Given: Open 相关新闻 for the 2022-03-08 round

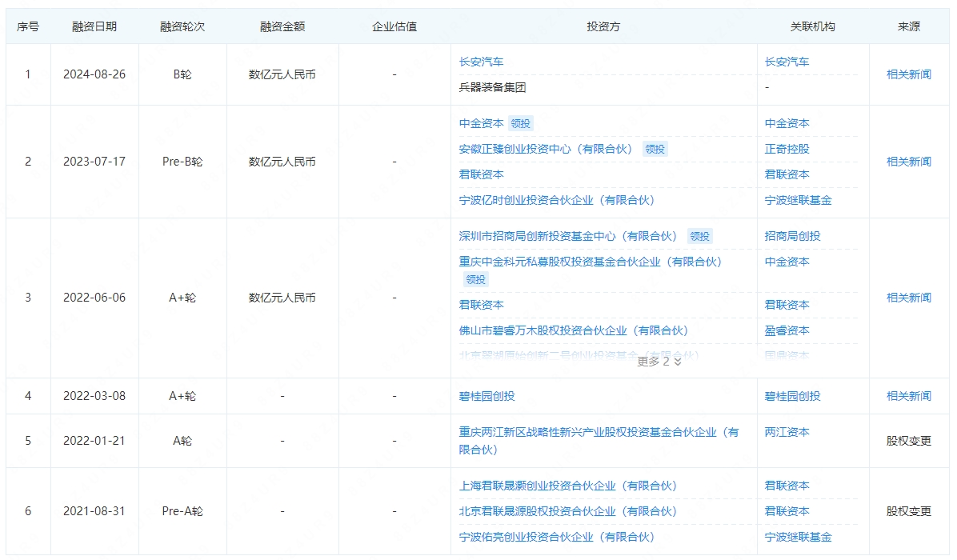Looking at the screenshot, I should 909,396.
